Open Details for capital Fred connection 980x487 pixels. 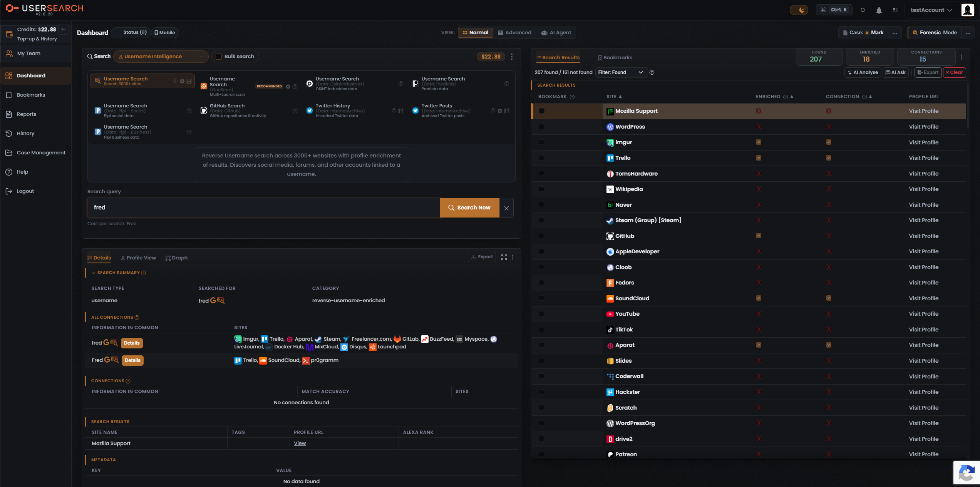point(132,360)
